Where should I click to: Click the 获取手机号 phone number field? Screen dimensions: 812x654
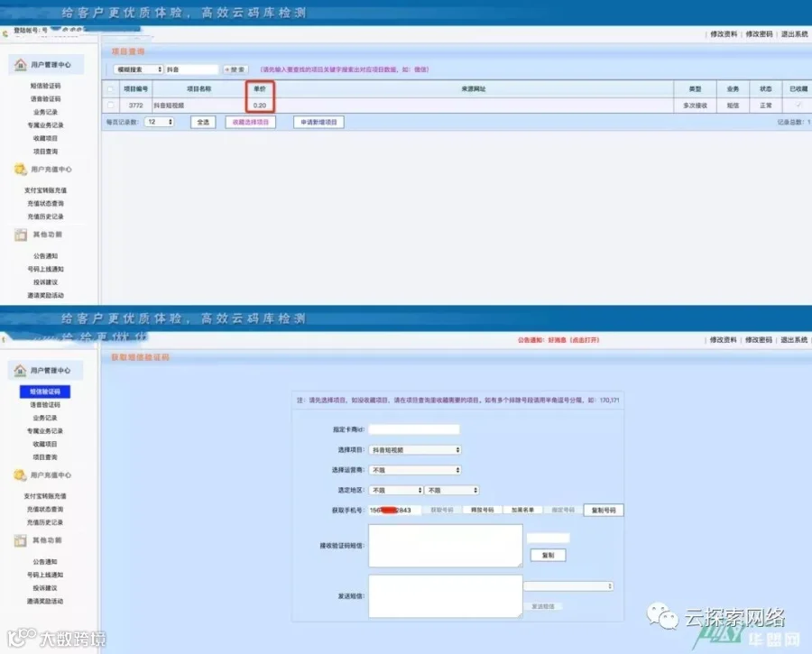(394, 510)
